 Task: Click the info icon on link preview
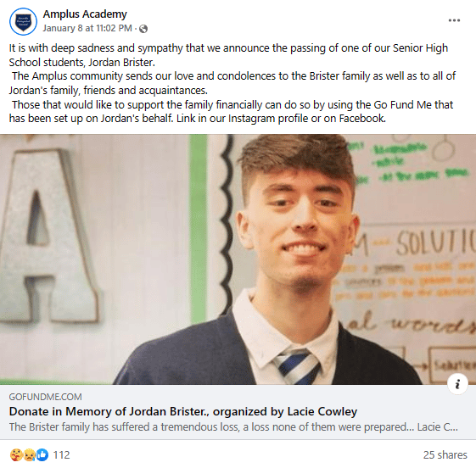point(457,384)
